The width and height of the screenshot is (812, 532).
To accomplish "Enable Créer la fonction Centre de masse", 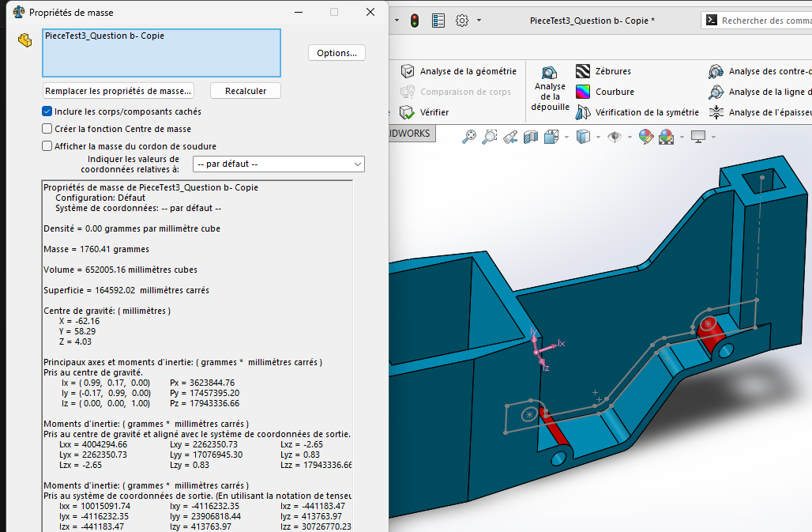I will coord(47,129).
